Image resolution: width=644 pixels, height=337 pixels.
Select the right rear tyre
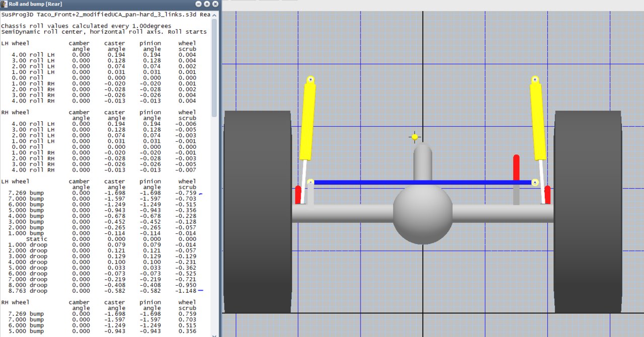[x=588, y=212]
